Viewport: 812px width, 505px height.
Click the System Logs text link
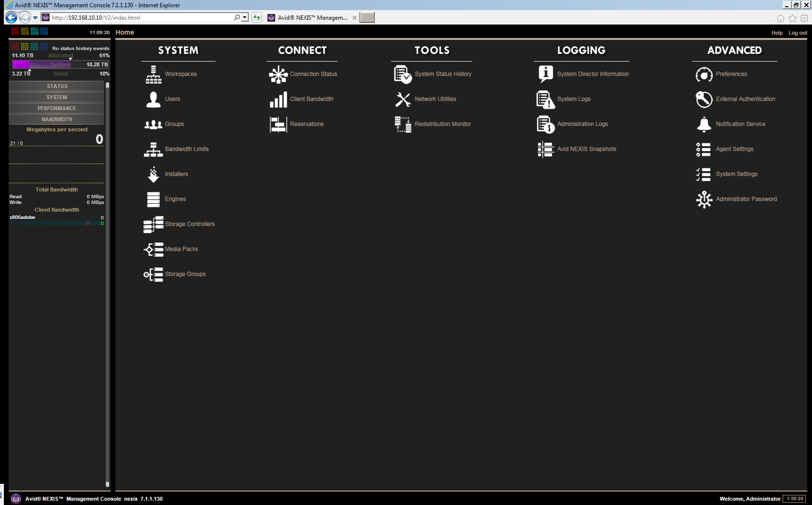coord(574,99)
